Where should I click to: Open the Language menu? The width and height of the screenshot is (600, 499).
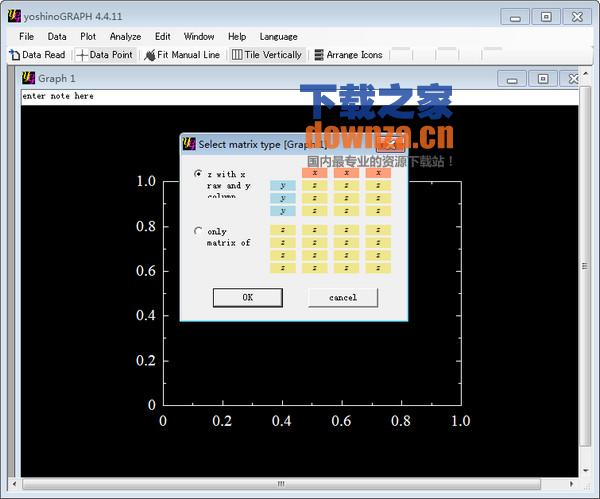pyautogui.click(x=279, y=37)
